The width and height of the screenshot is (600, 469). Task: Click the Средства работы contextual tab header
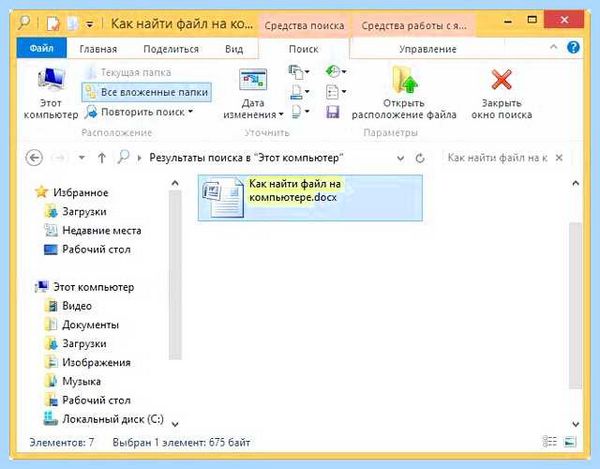tap(414, 26)
